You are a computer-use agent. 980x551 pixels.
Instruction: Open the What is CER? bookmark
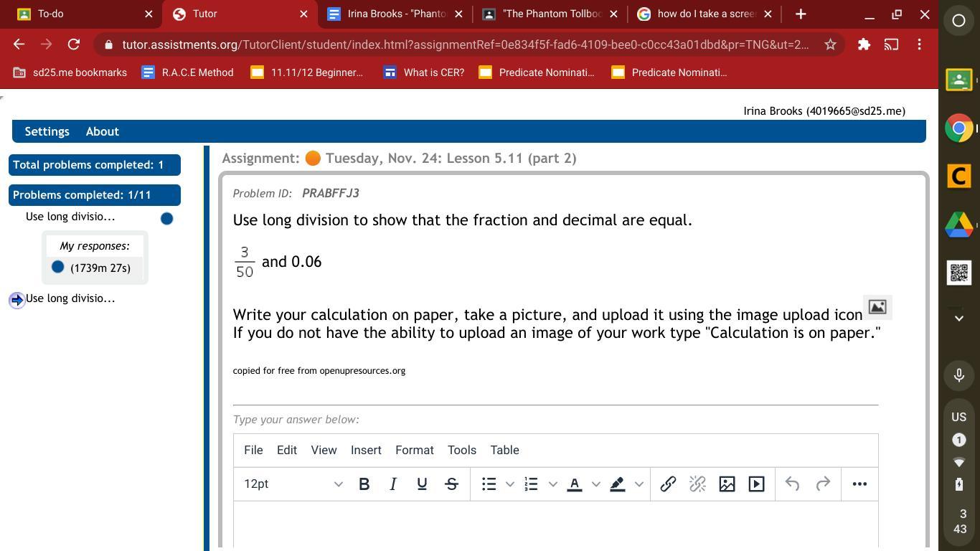[x=424, y=72]
